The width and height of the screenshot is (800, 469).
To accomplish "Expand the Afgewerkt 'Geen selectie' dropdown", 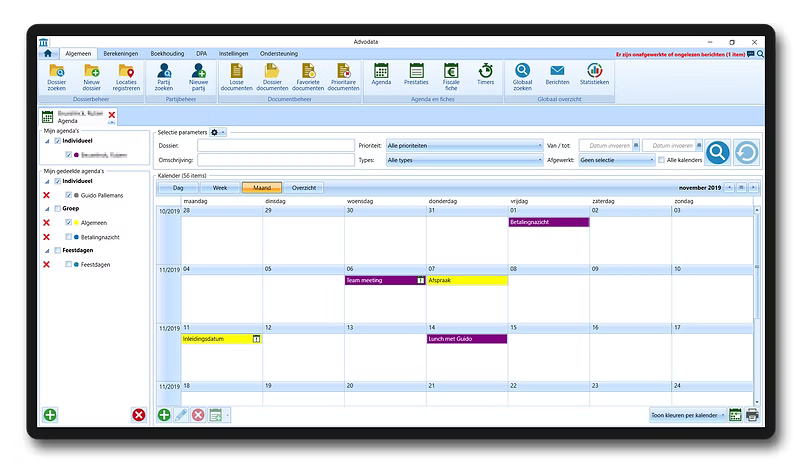I will pyautogui.click(x=617, y=159).
